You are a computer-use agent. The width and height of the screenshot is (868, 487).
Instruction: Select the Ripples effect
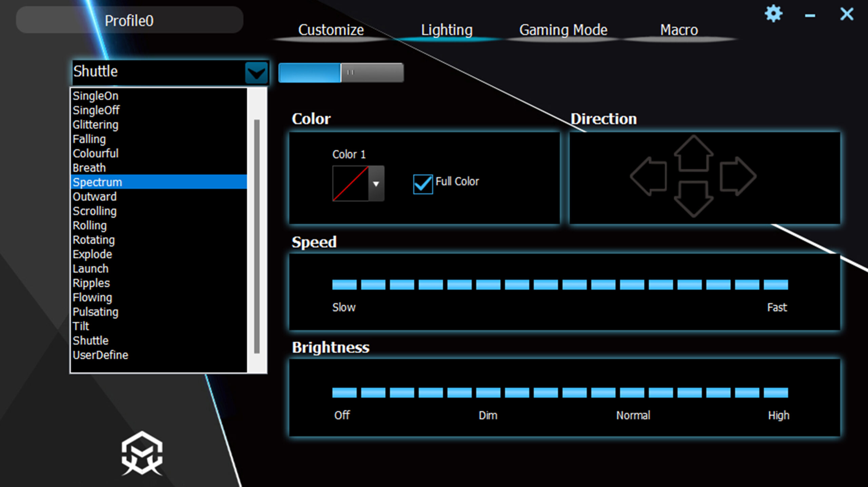point(159,283)
